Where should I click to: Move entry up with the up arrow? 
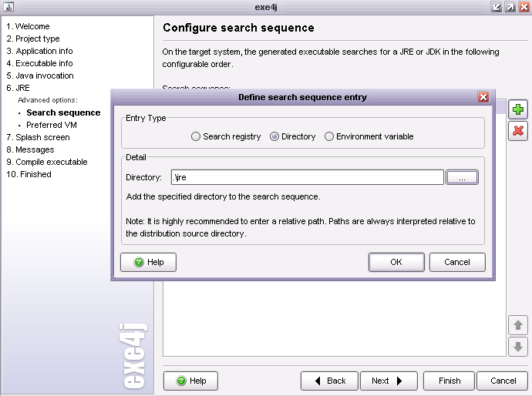pyautogui.click(x=518, y=325)
